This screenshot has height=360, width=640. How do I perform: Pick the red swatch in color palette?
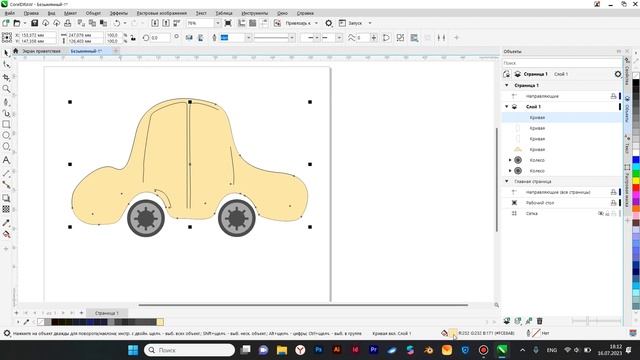636,188
